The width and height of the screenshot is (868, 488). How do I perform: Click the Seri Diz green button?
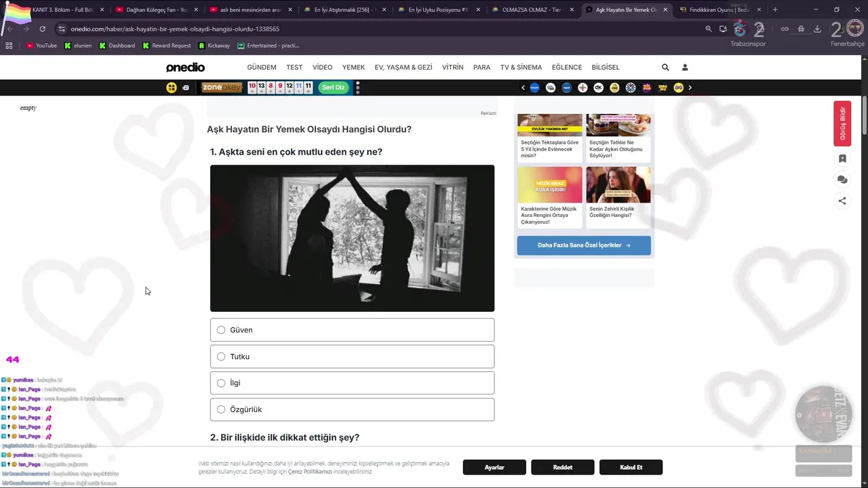[333, 87]
